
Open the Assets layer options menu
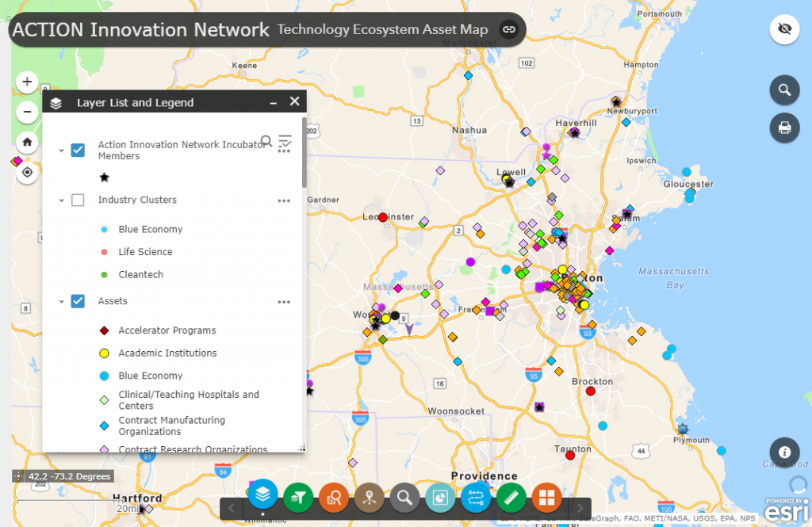pyautogui.click(x=283, y=301)
